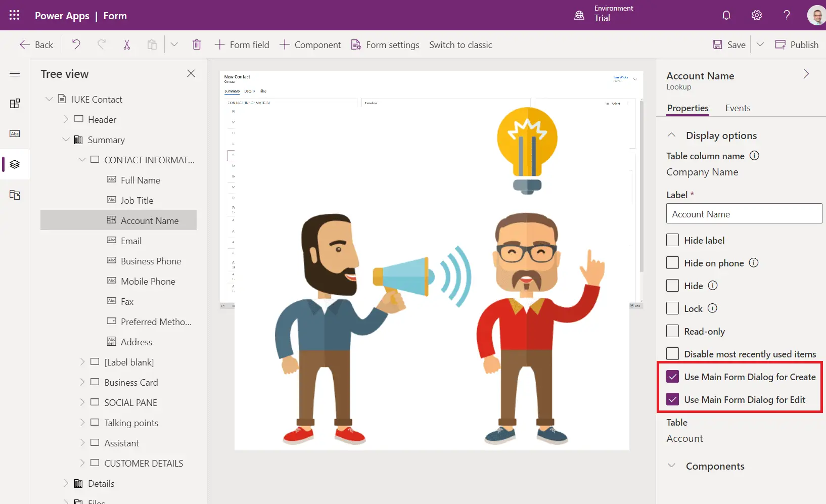Image resolution: width=826 pixels, height=504 pixels.
Task: Open the notifications bell icon
Action: (x=726, y=15)
